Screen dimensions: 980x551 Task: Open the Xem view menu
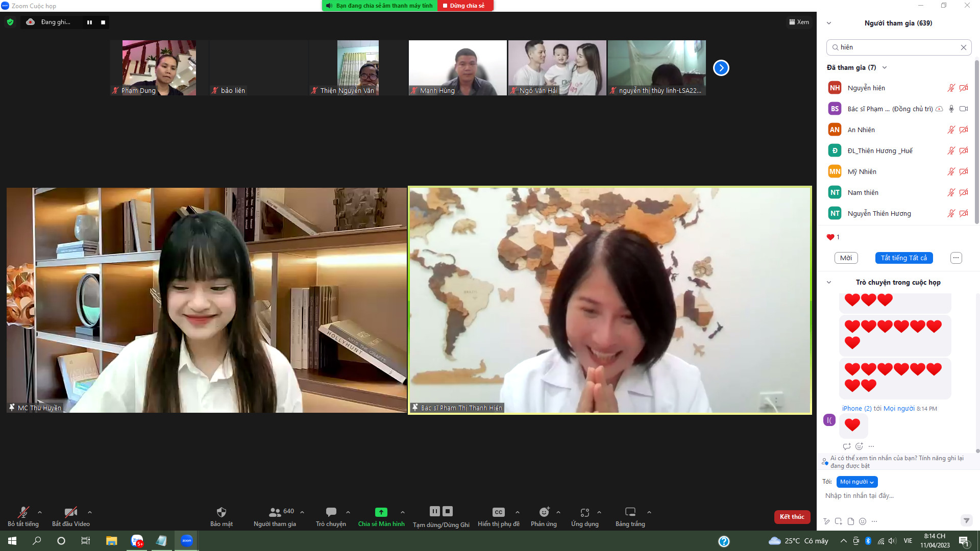pos(799,22)
